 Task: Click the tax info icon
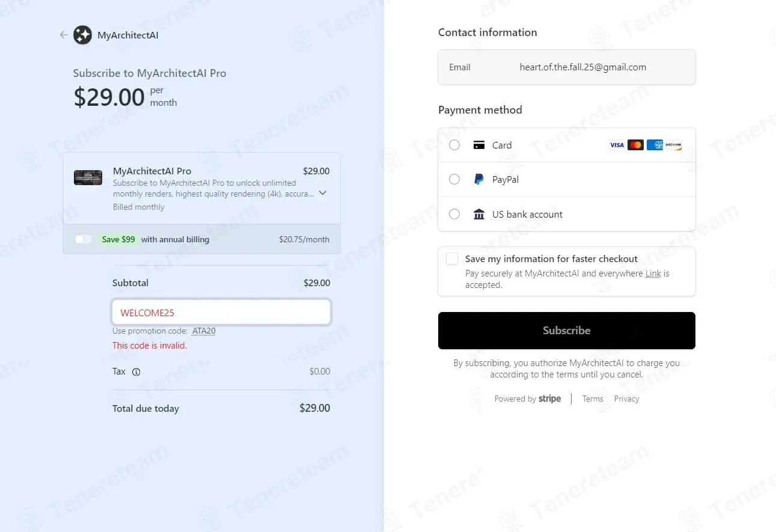136,371
